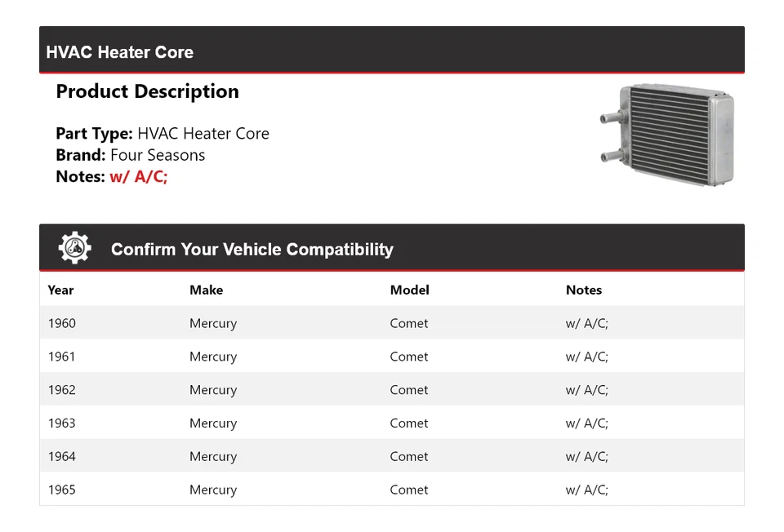784x532 pixels.
Task: Click Mercury make in the 1963 row
Action: coord(213,423)
